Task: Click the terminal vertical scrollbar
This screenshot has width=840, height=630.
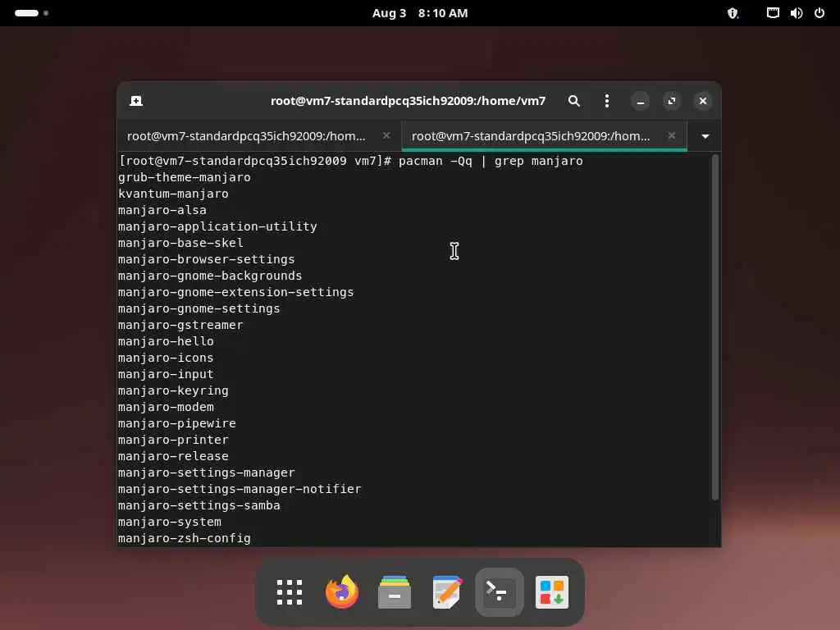Action: pyautogui.click(x=714, y=326)
